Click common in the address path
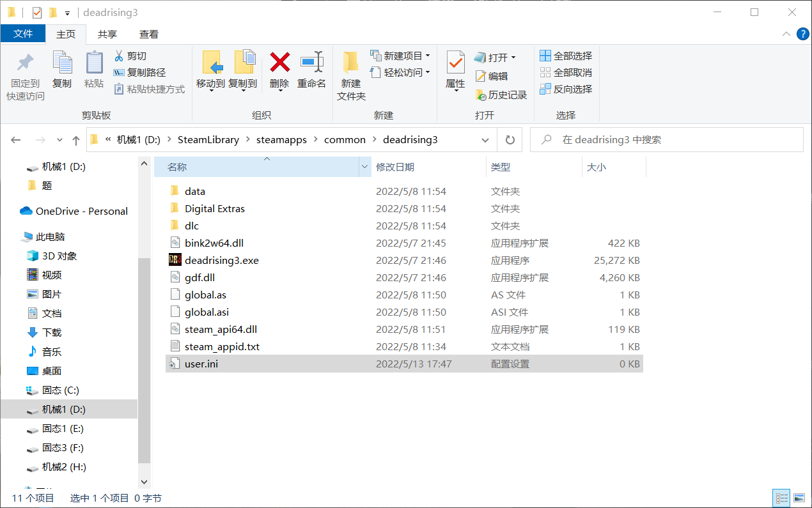 click(345, 140)
